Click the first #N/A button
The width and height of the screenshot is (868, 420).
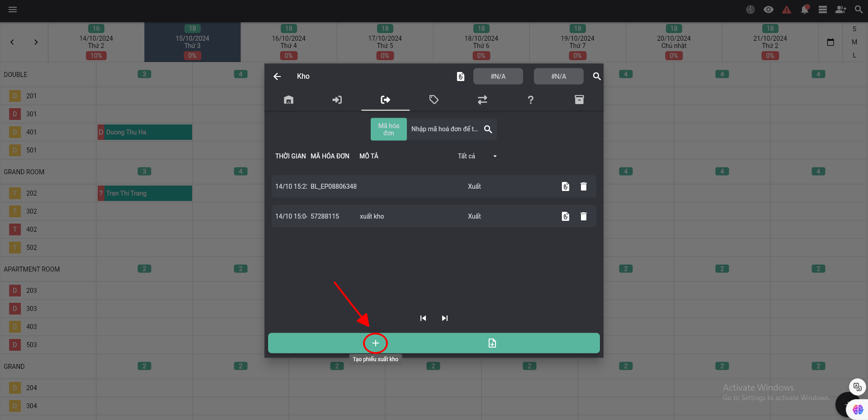(x=498, y=76)
